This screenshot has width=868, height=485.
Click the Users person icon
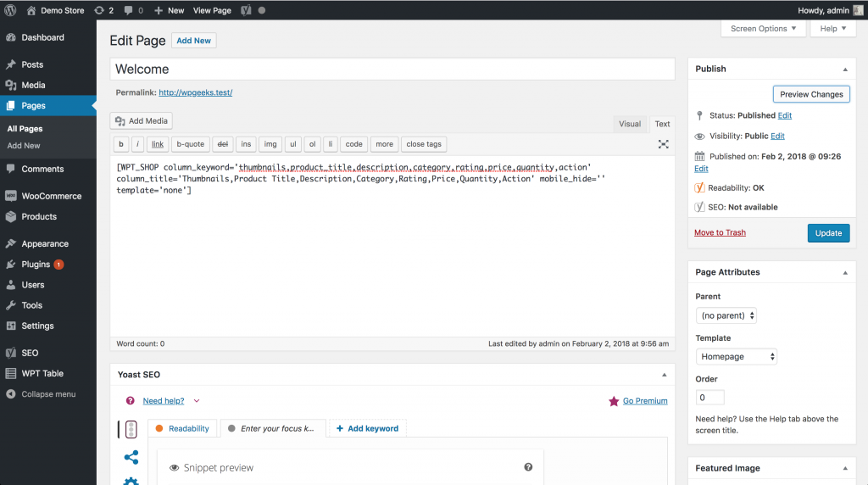[x=10, y=285]
